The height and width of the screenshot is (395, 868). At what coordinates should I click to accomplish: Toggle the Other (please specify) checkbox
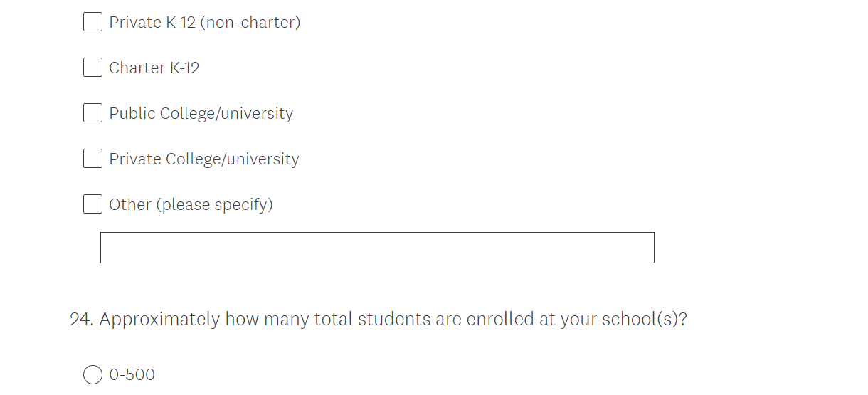pos(92,204)
